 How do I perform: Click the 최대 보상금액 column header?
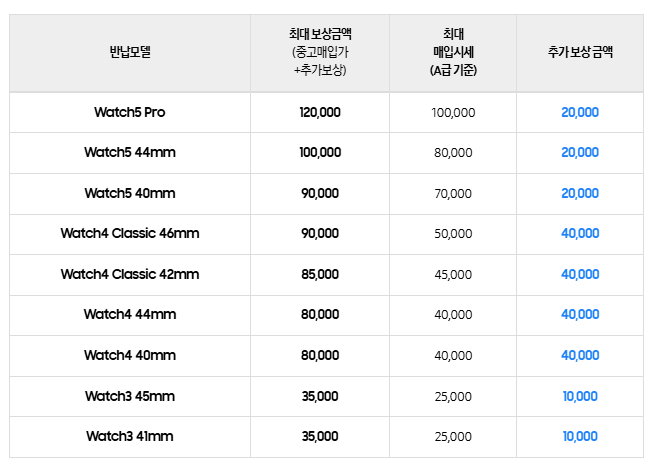coord(320,52)
